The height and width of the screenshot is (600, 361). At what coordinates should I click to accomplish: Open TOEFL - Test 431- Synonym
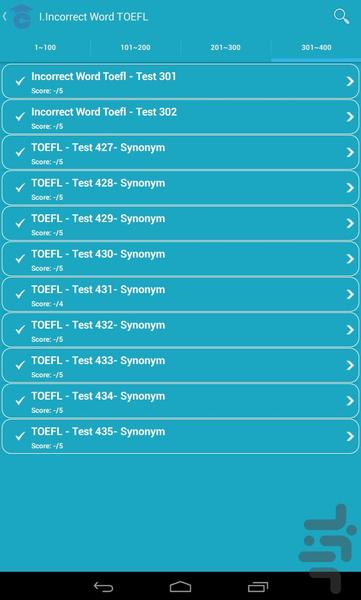(x=180, y=294)
